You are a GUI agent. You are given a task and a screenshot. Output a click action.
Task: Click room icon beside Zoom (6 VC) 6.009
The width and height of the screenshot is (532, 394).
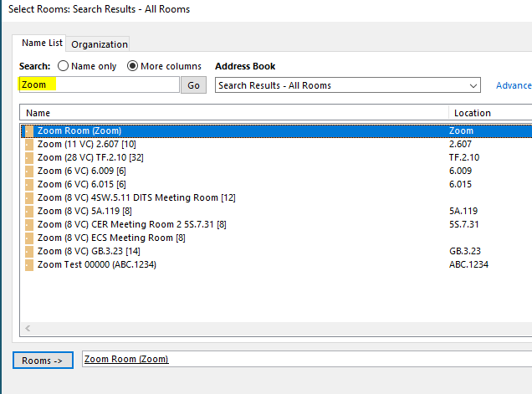pyautogui.click(x=29, y=171)
